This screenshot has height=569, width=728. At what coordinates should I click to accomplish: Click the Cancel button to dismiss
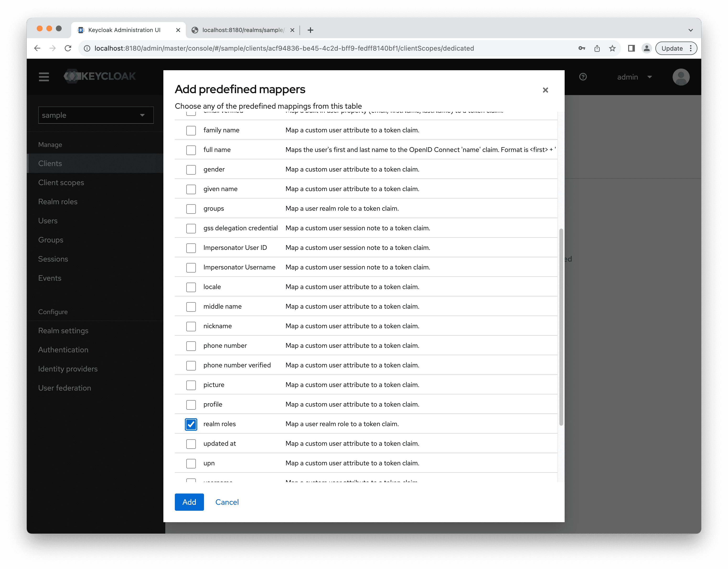coord(227,502)
